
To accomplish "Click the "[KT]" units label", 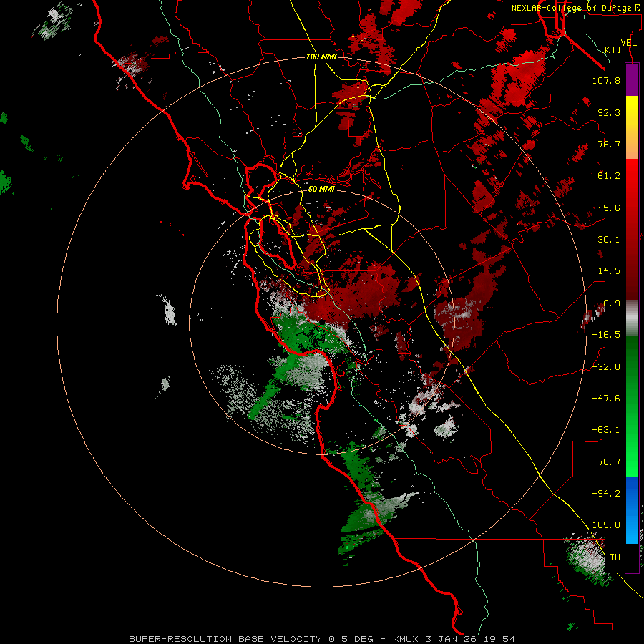I will click(611, 49).
